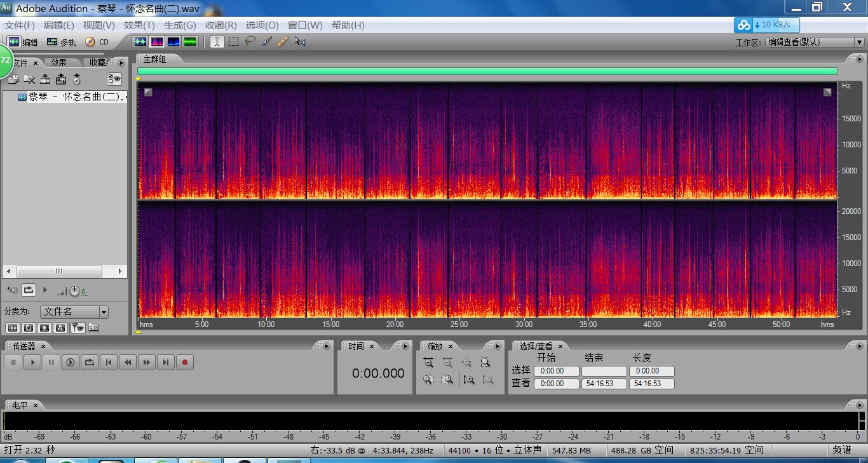Viewport: 868px width, 463px height.
Task: Toggle show loop files filter button
Action: (29, 328)
